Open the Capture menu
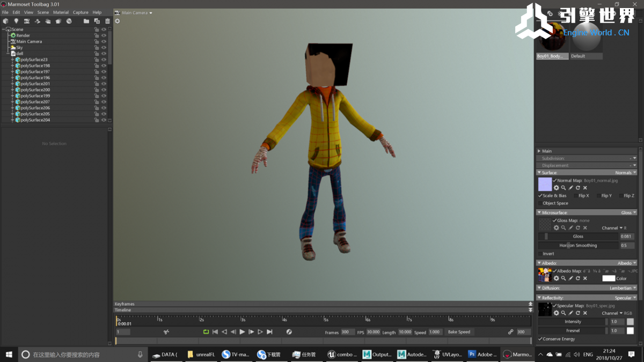This screenshot has width=644, height=362. 80,12
